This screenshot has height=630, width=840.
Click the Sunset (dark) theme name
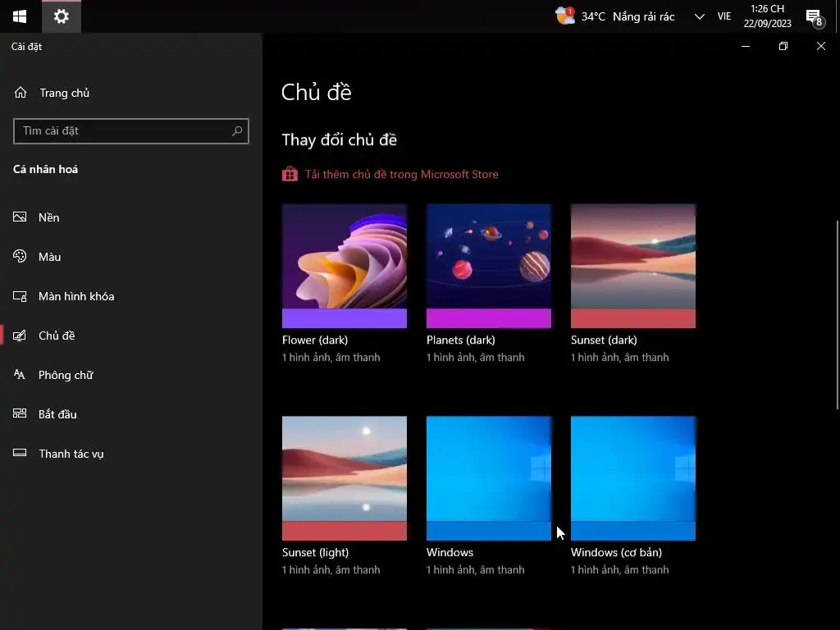pos(604,340)
